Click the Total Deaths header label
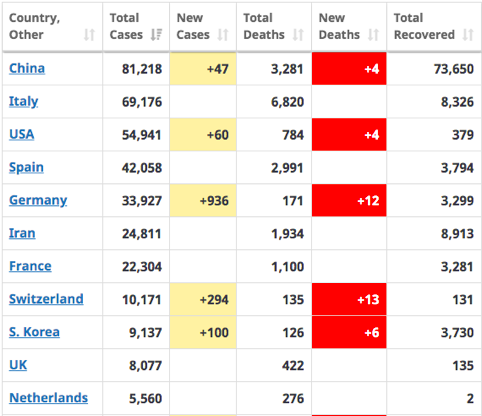Screen dimensions: 482x416 point(264,26)
